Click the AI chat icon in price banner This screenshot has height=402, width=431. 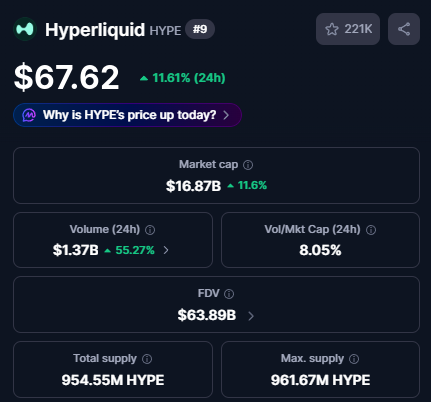(x=29, y=115)
